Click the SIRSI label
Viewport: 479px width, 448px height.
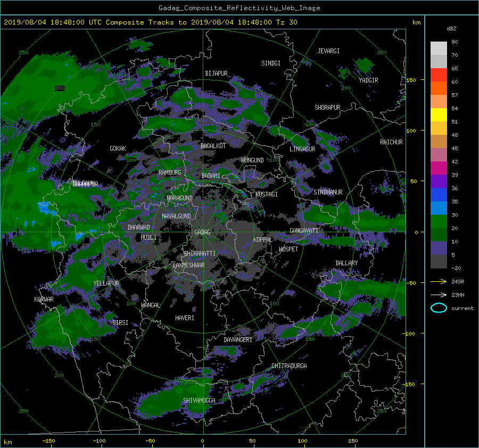click(x=120, y=323)
